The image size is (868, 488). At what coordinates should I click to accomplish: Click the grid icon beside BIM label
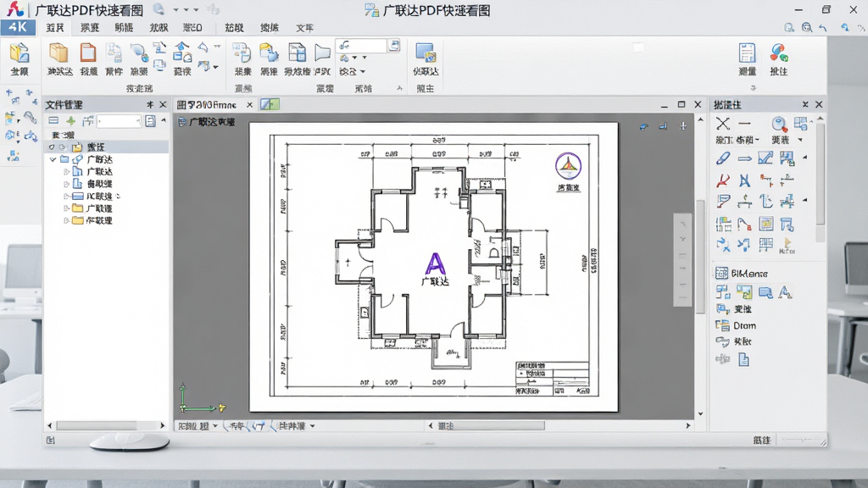(x=721, y=273)
